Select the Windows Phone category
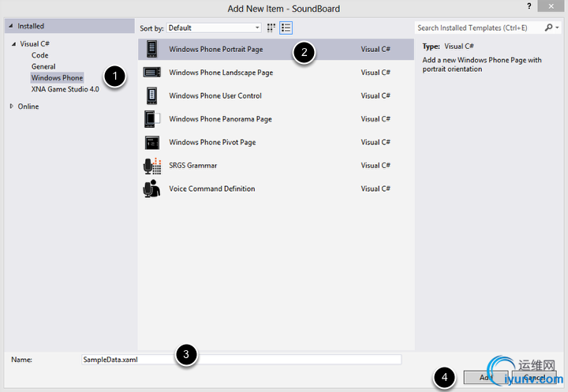Viewport: 568px width, 392px height. pyautogui.click(x=58, y=78)
